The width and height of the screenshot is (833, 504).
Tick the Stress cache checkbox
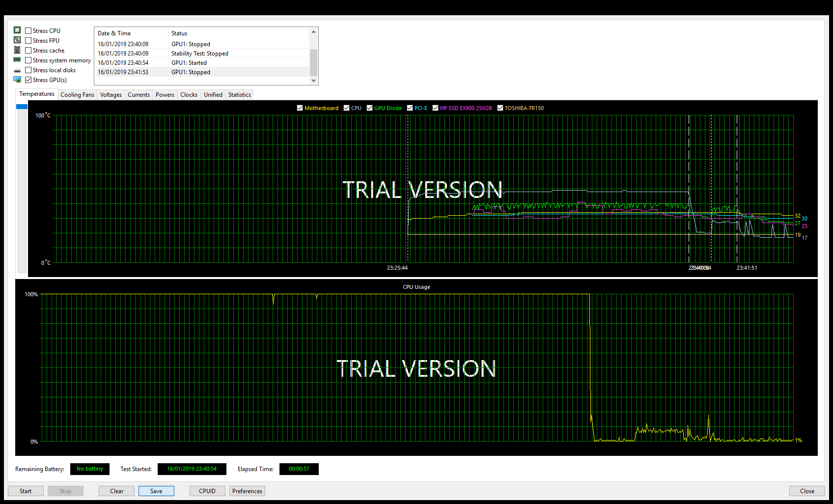pos(28,51)
